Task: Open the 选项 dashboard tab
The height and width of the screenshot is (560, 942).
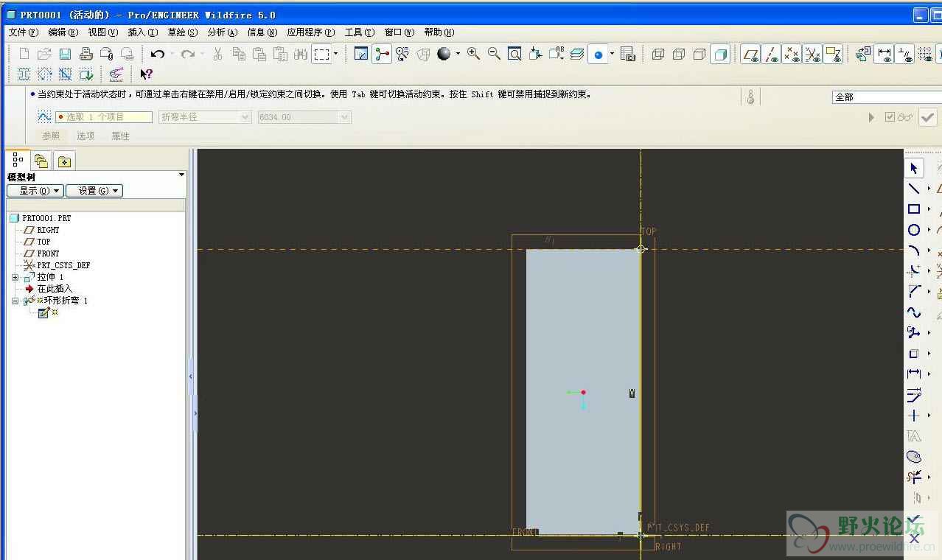Action: pyautogui.click(x=86, y=136)
